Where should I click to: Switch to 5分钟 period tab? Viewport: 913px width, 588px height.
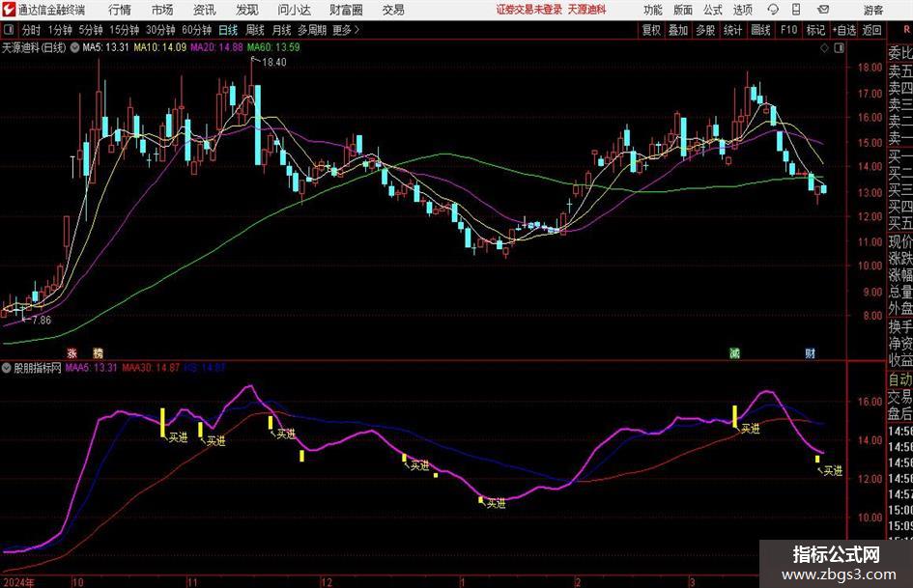[x=91, y=30]
